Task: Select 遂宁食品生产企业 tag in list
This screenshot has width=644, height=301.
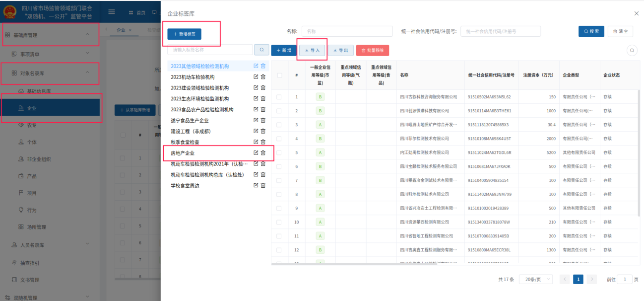Action: [190, 121]
